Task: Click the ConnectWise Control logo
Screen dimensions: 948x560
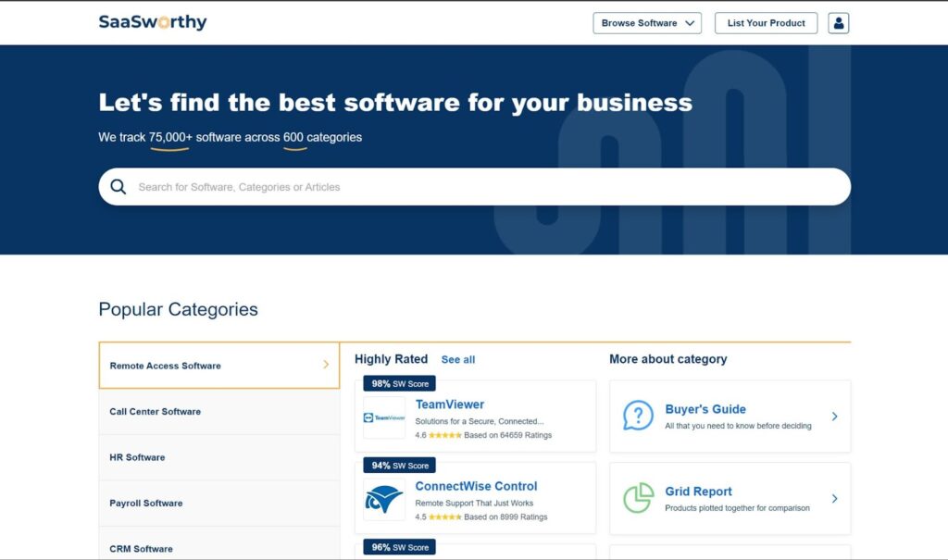Action: point(383,500)
